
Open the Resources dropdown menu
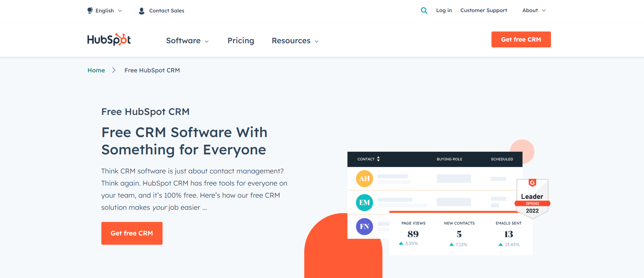point(295,41)
